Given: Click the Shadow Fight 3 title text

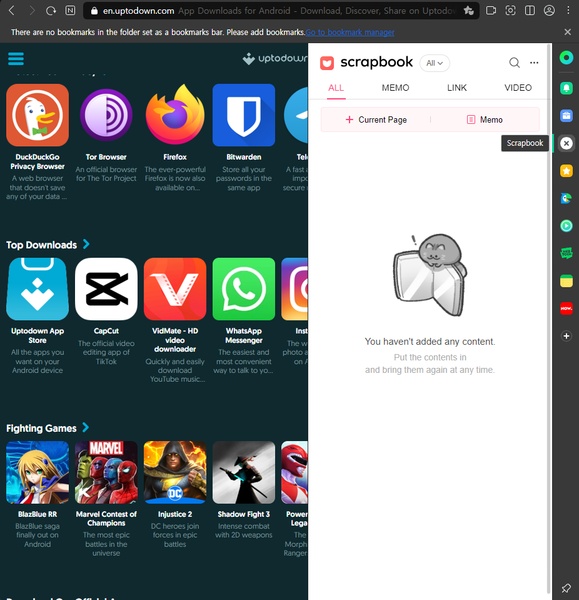Looking at the screenshot, I should (x=244, y=514).
